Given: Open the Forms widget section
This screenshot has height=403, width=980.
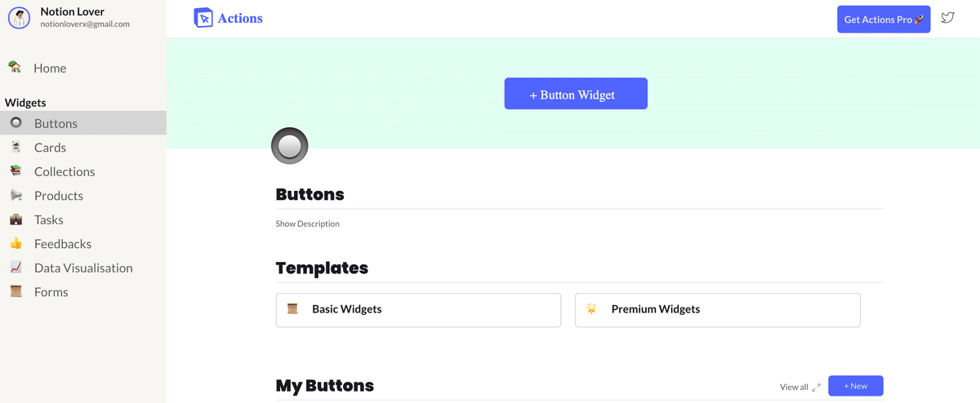Looking at the screenshot, I should point(51,292).
